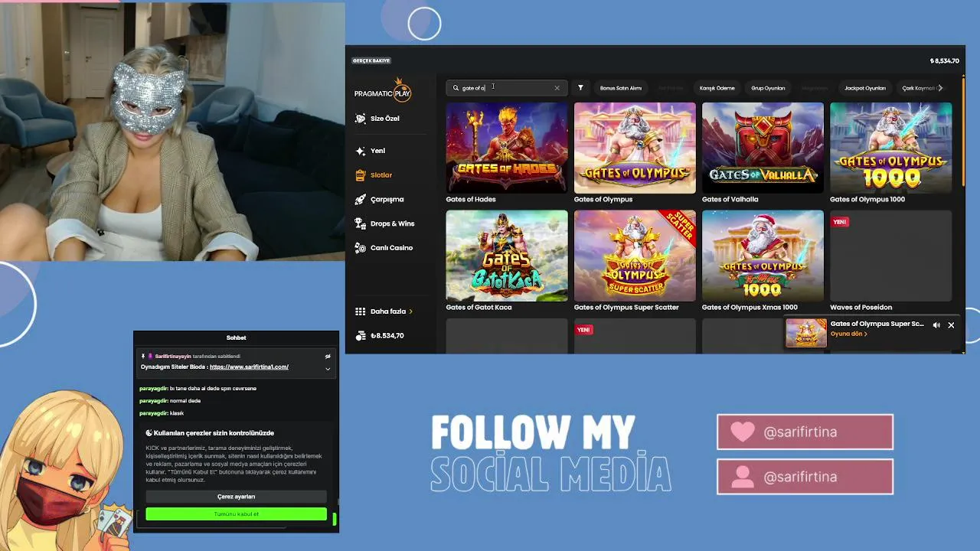The width and height of the screenshot is (980, 551).
Task: Open the Gates of Olympus game thumbnail
Action: click(x=635, y=148)
